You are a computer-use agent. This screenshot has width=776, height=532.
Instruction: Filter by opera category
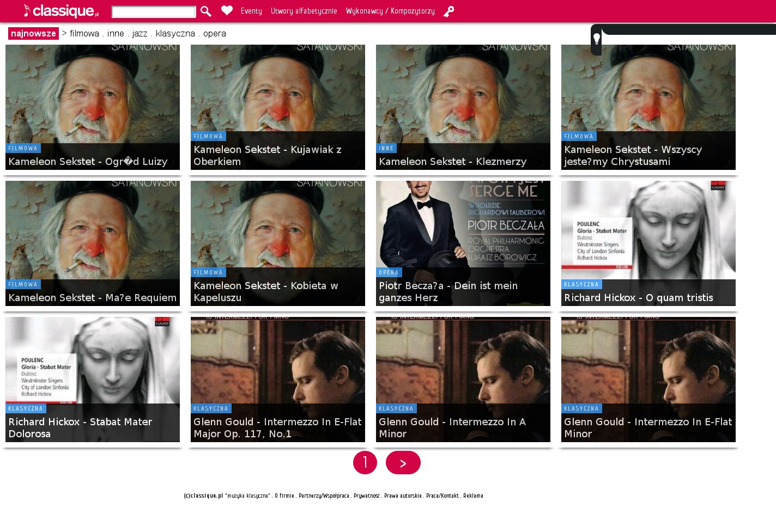click(214, 34)
